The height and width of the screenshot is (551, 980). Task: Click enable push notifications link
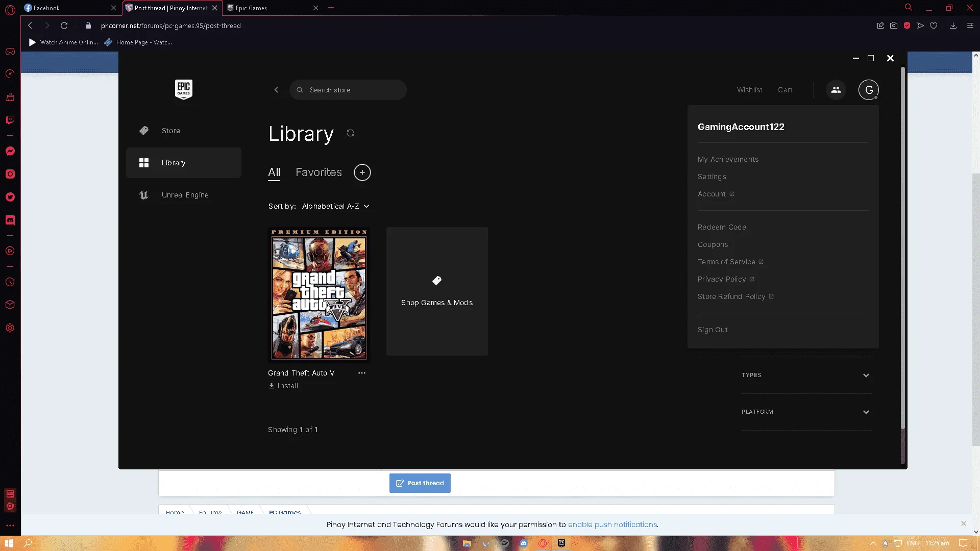click(612, 524)
